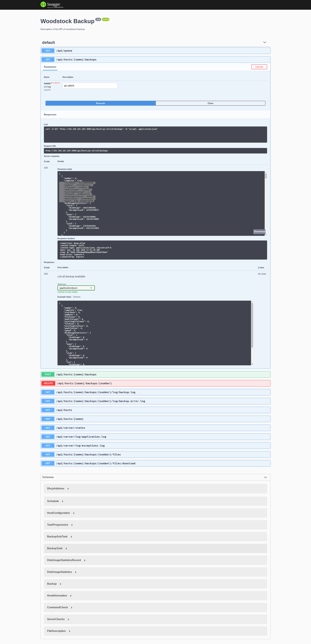Screen dimensions: 311x644
Task: Collapse GET /api/hosts/{name}/backups endpoint header
Action: 155,60
